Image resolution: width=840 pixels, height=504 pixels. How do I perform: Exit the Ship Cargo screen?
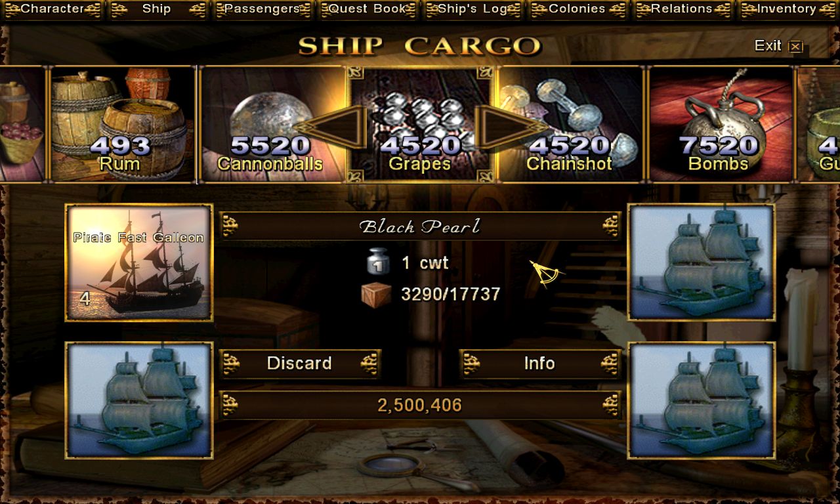point(778,46)
